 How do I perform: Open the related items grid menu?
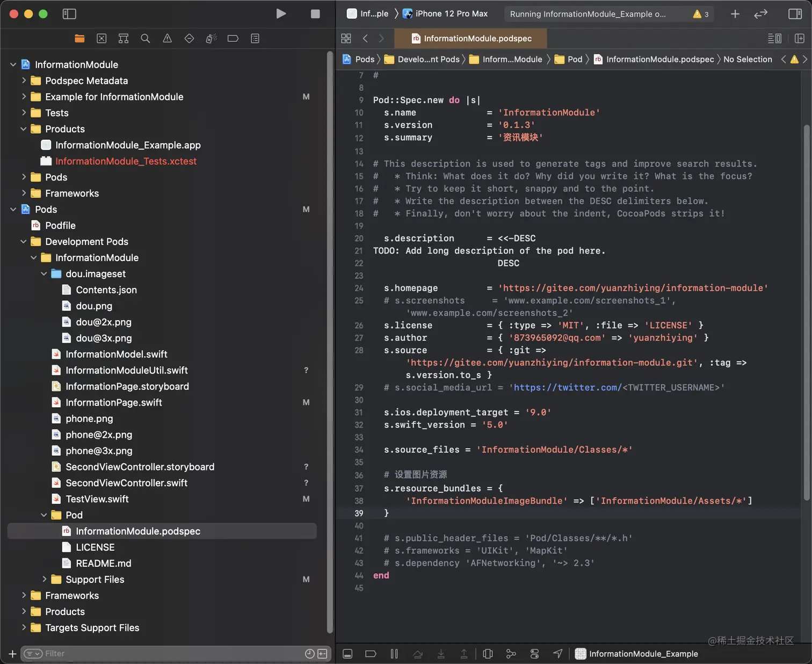click(346, 38)
